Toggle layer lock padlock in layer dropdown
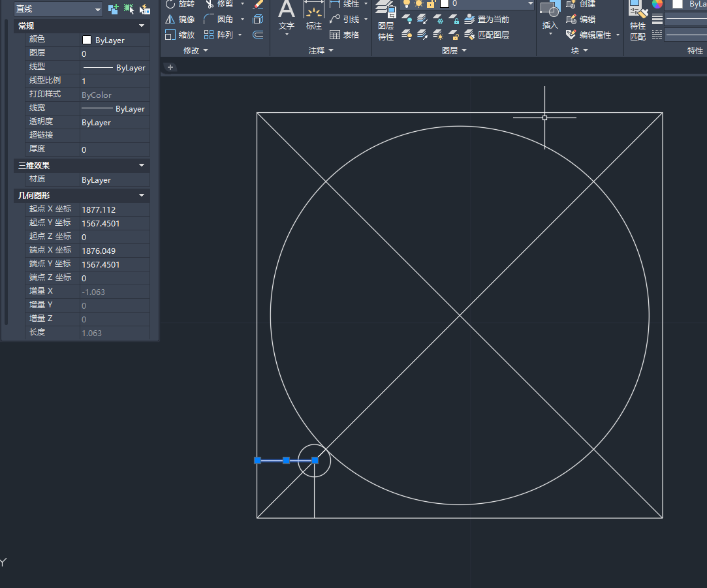The height and width of the screenshot is (588, 707). (431, 4)
